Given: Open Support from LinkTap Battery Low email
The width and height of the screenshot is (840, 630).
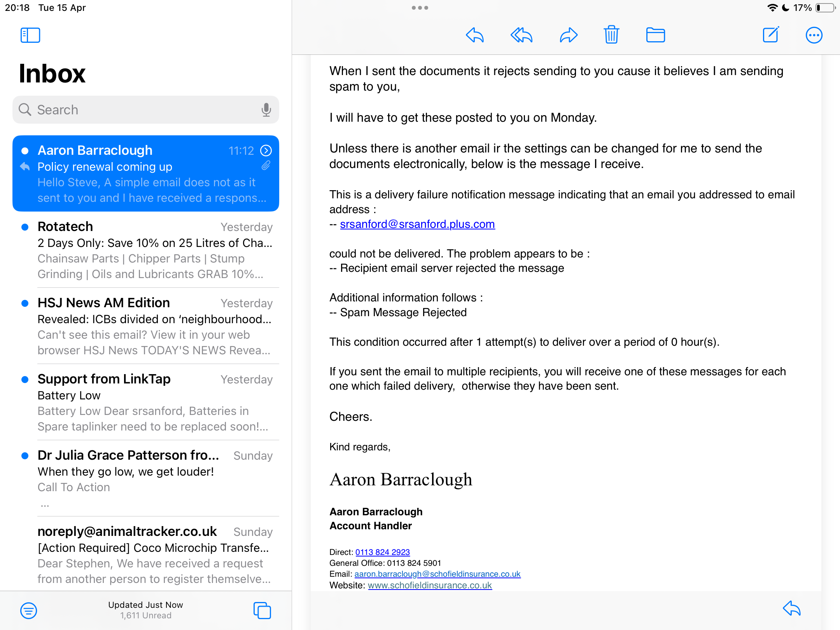Looking at the screenshot, I should coord(146,402).
